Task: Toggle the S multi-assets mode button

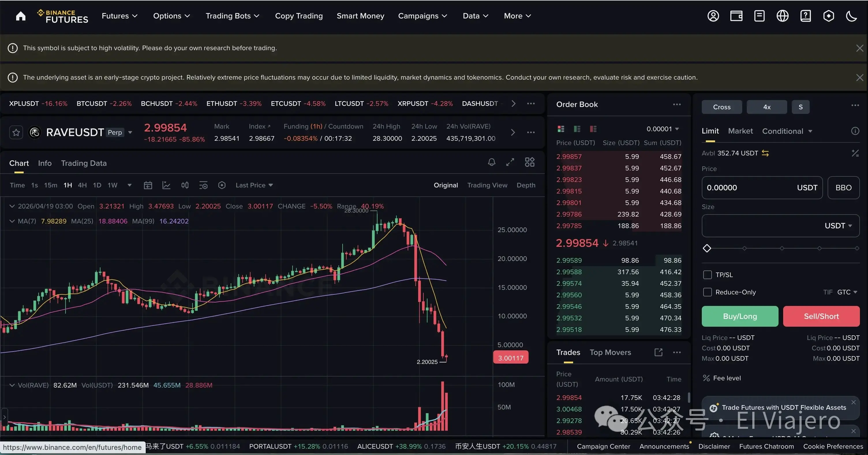Action: (x=801, y=107)
